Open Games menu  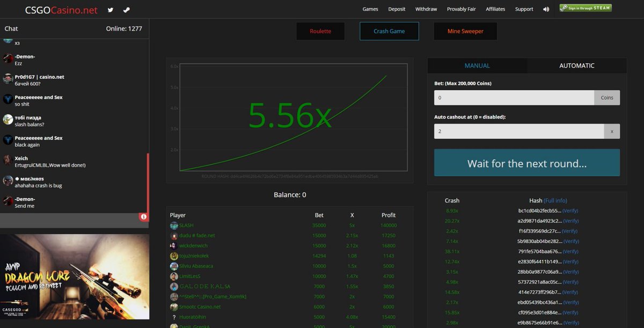(370, 9)
